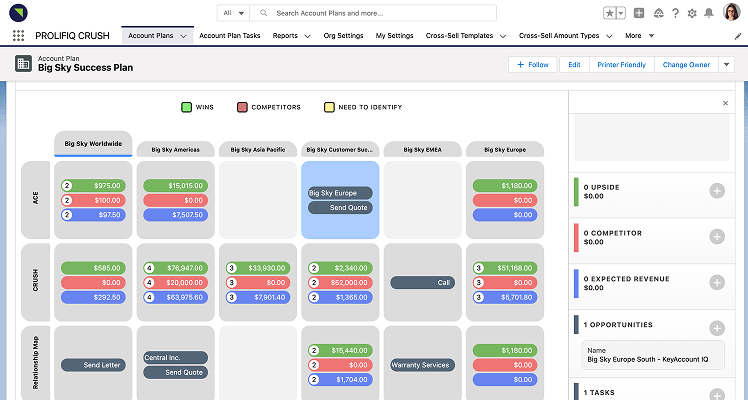The image size is (748, 400).
Task: Expand the more record actions dropdown
Action: tap(726, 64)
